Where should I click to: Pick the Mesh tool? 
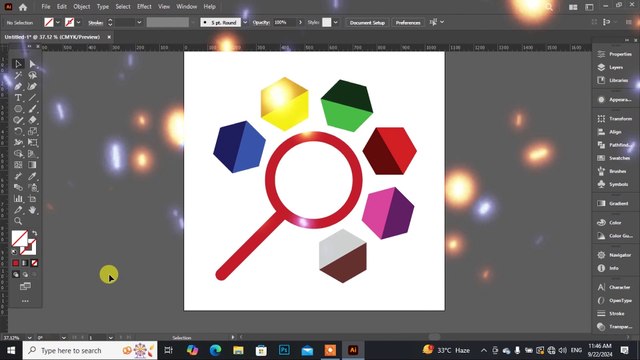coord(18,165)
